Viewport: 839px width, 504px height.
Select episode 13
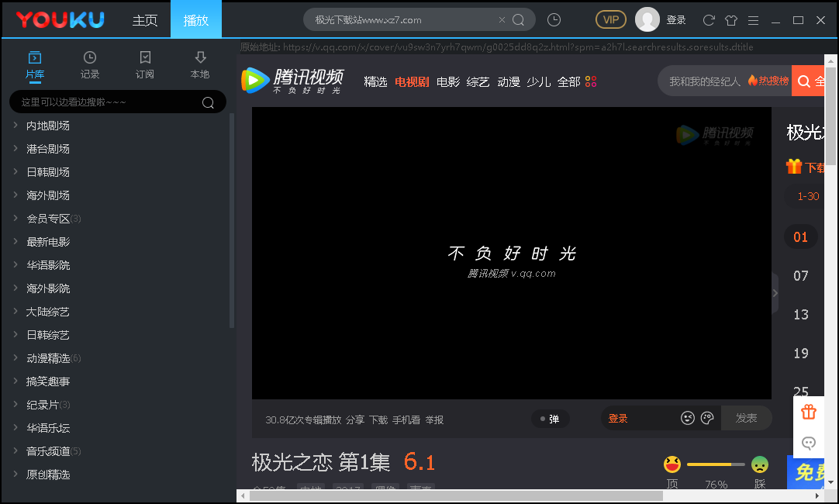[x=800, y=315]
